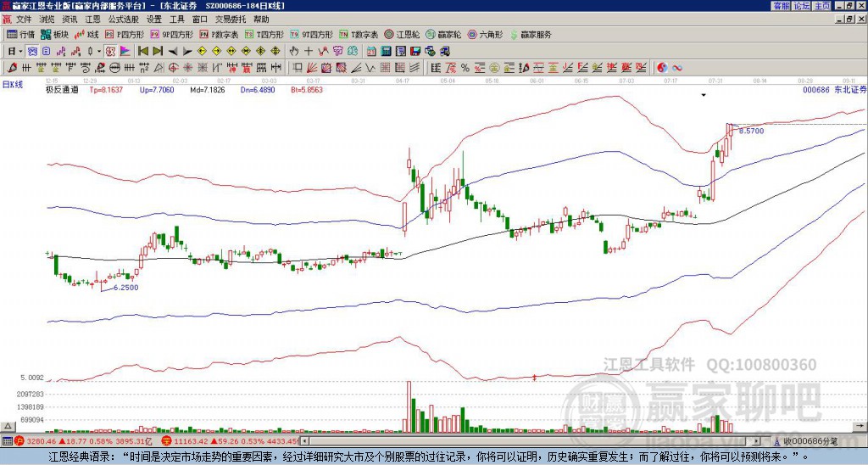This screenshot has width=868, height=465.
Task: Expand the 日 period dropdown
Action: 20,52
